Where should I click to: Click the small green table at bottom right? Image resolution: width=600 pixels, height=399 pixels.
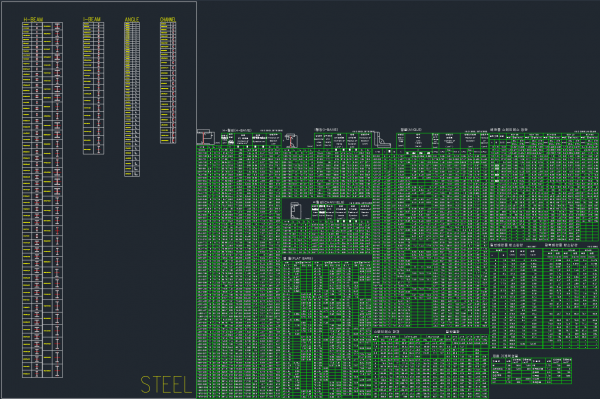tap(532, 371)
